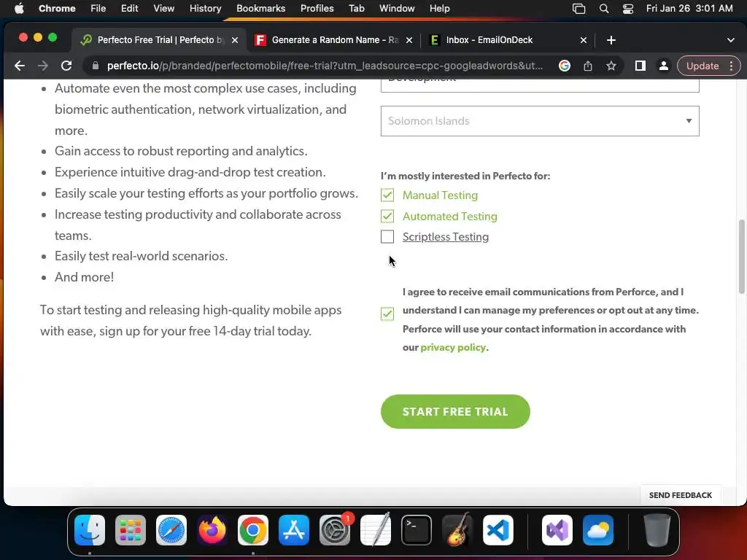Expand the tab search chevron
The height and width of the screenshot is (560, 747).
click(731, 40)
